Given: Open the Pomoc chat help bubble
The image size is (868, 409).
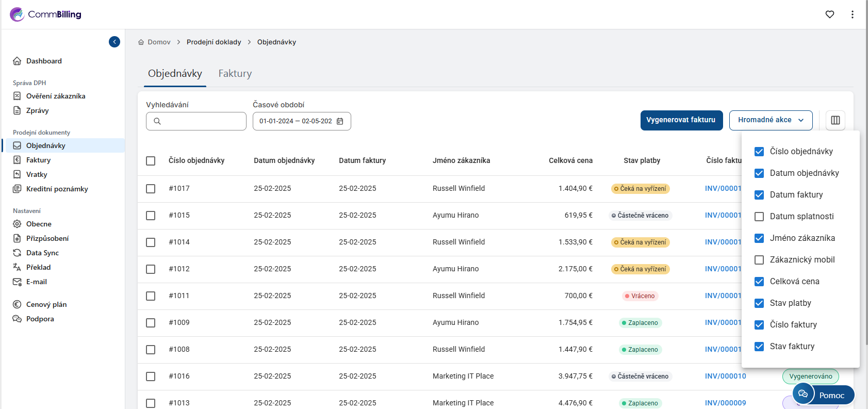Looking at the screenshot, I should click(x=823, y=395).
